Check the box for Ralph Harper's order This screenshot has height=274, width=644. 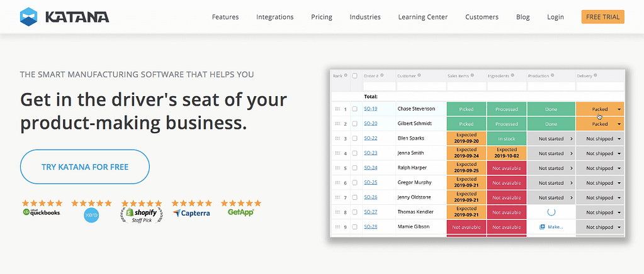tap(355, 168)
